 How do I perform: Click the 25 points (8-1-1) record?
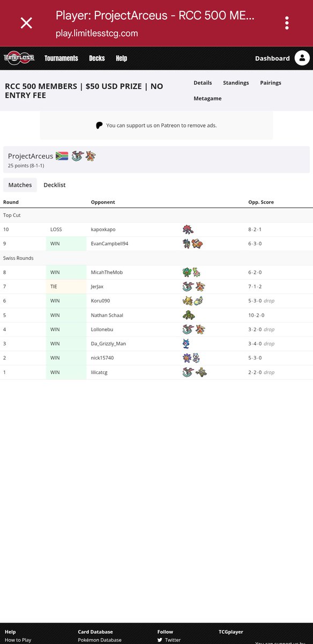click(26, 166)
